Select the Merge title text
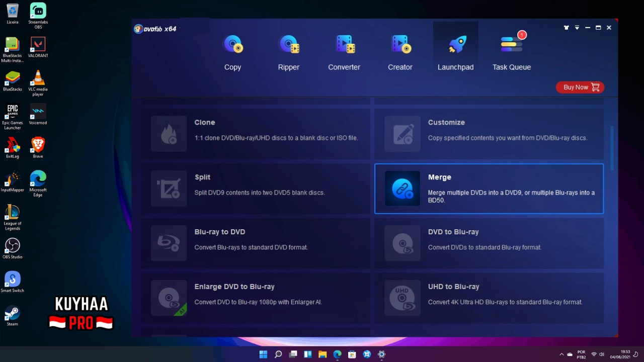Viewport: 644px width, 362px height. (x=440, y=177)
